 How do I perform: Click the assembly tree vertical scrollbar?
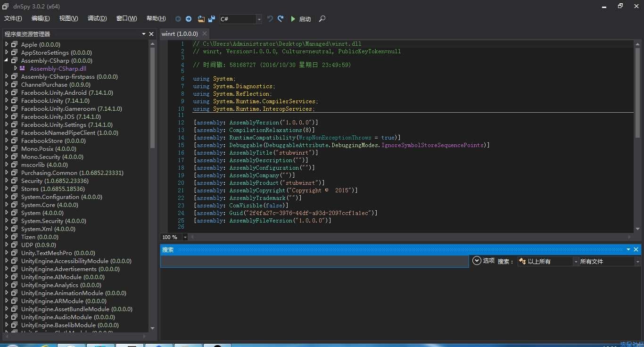(x=152, y=97)
